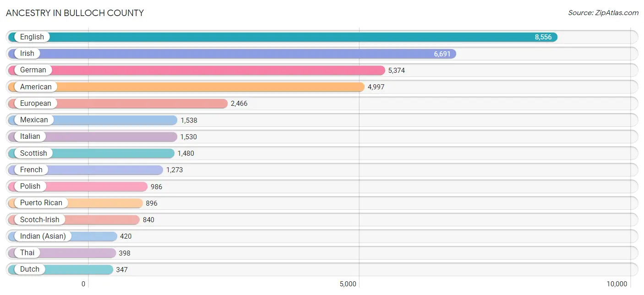The image size is (644, 295).
Task: Select the Scottish teal bar
Action: click(91, 153)
